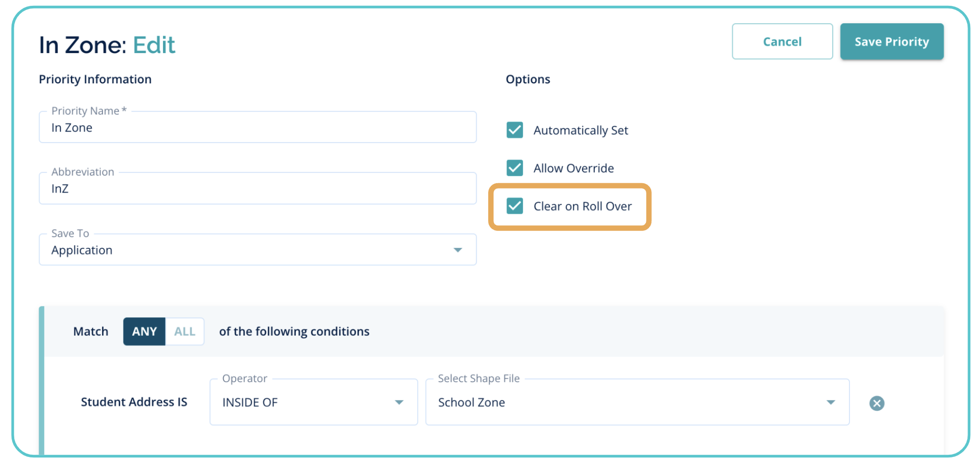Select the ANY match option
Screen dimensions: 980x469
point(144,332)
